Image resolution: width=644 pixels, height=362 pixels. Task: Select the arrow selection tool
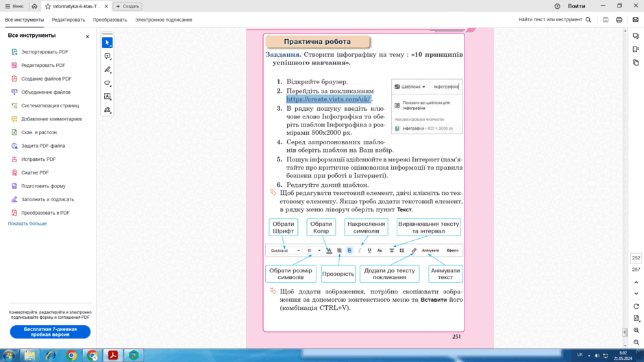(107, 42)
